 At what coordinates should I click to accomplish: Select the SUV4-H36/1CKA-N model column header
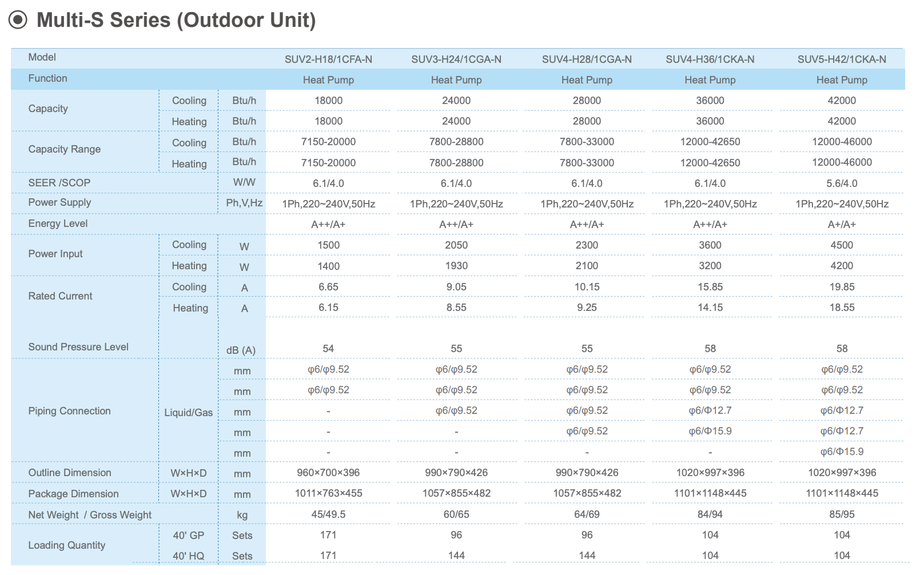tap(710, 59)
